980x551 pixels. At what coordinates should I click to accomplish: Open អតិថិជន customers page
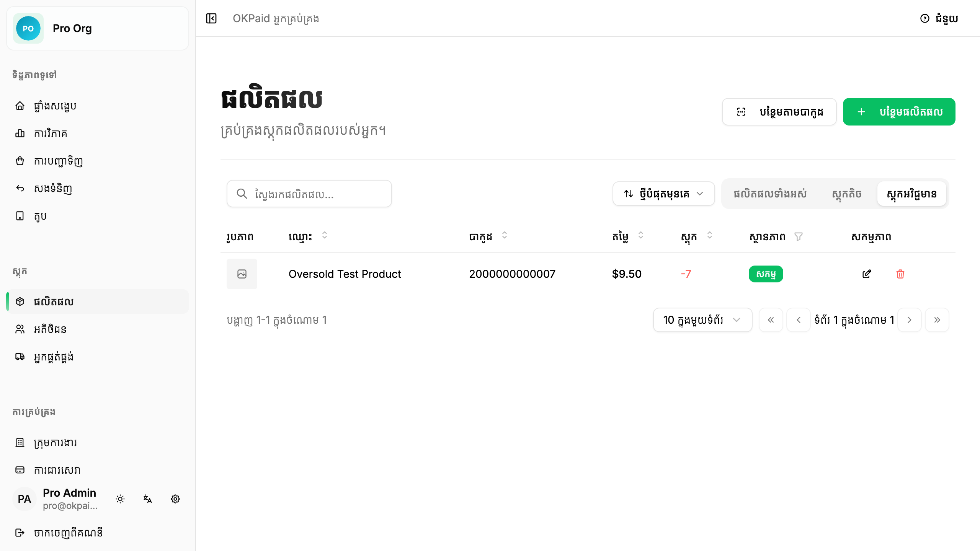tap(98, 329)
